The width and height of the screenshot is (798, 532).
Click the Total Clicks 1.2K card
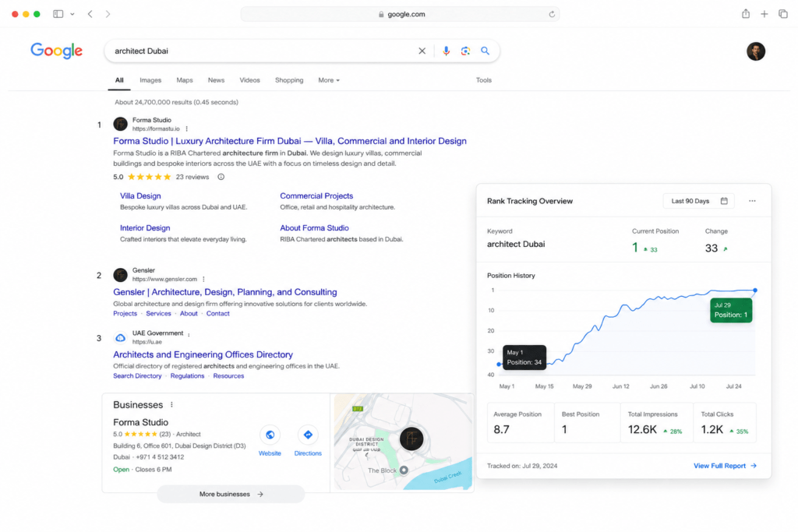[x=725, y=423]
